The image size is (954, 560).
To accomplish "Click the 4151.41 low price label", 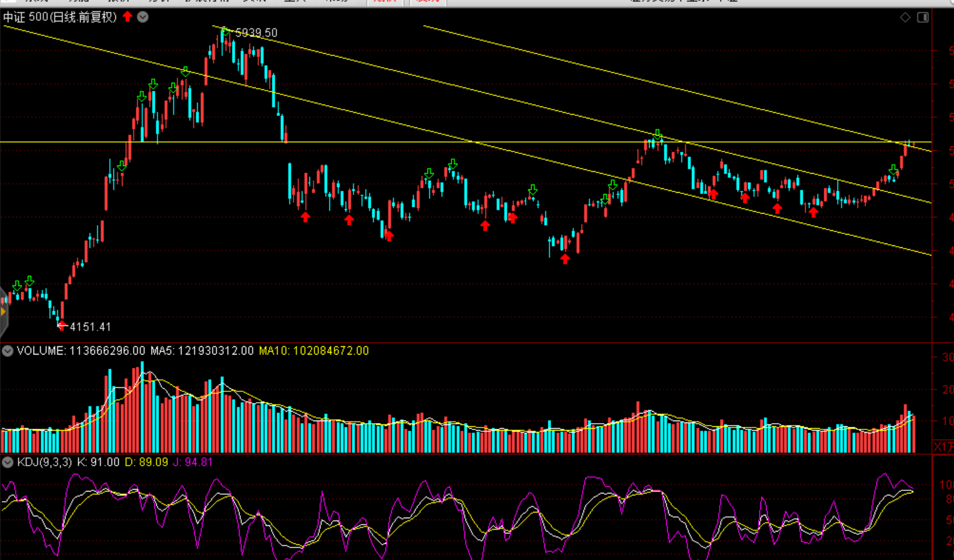I will pyautogui.click(x=90, y=327).
